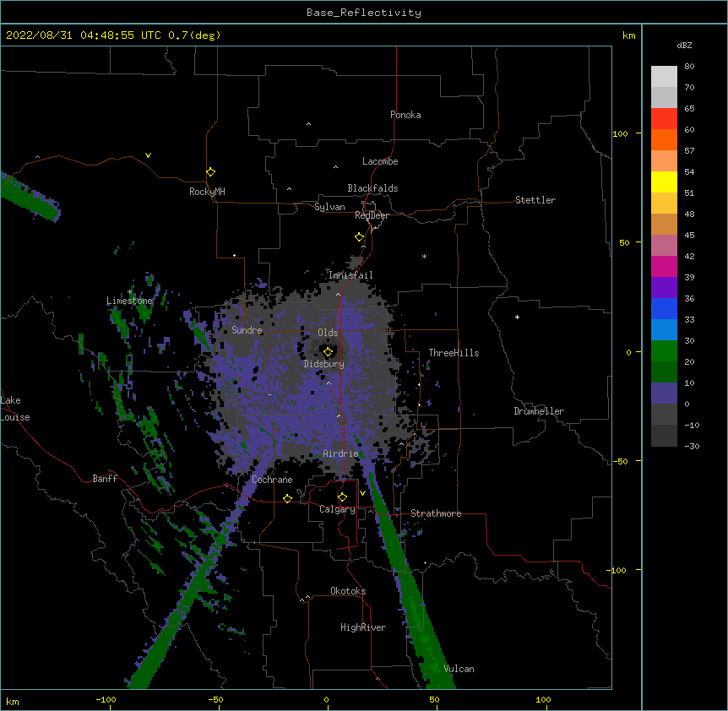This screenshot has width=728, height=711.
Task: Click the yellow diamond marker south of RedDeer
Action: pyautogui.click(x=360, y=237)
